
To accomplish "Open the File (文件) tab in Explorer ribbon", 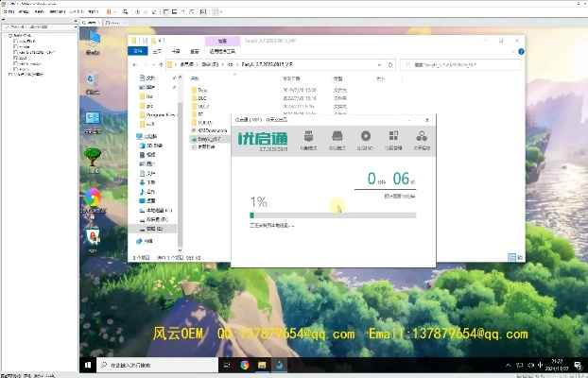I will (138, 51).
